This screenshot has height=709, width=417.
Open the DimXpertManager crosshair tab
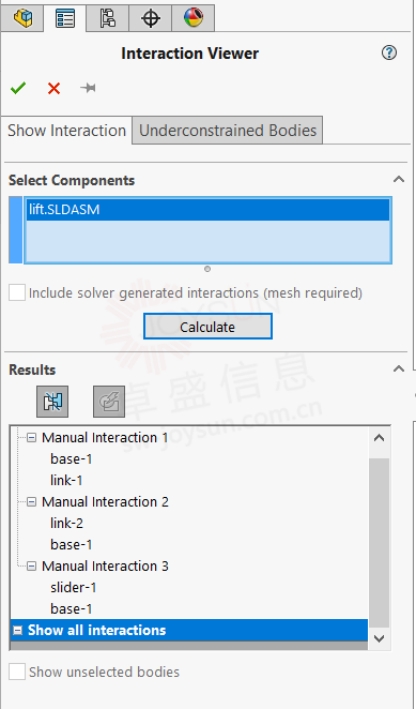pos(150,18)
